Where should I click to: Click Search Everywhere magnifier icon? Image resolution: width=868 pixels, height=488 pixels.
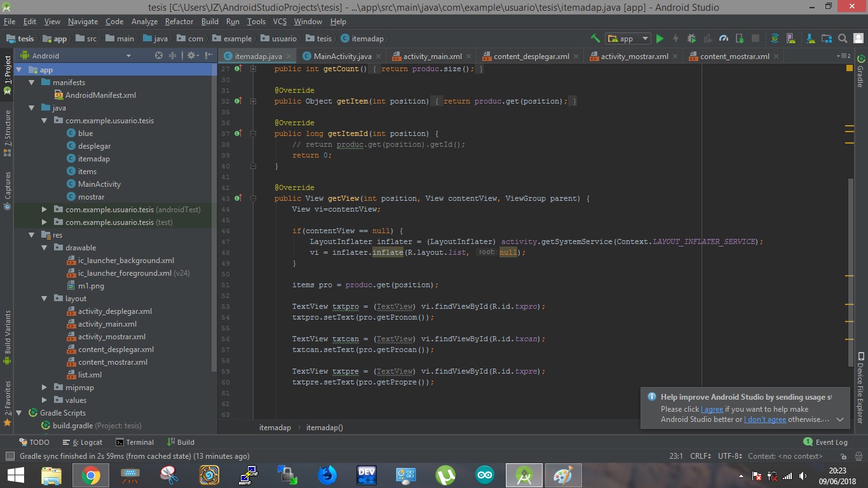pos(843,39)
